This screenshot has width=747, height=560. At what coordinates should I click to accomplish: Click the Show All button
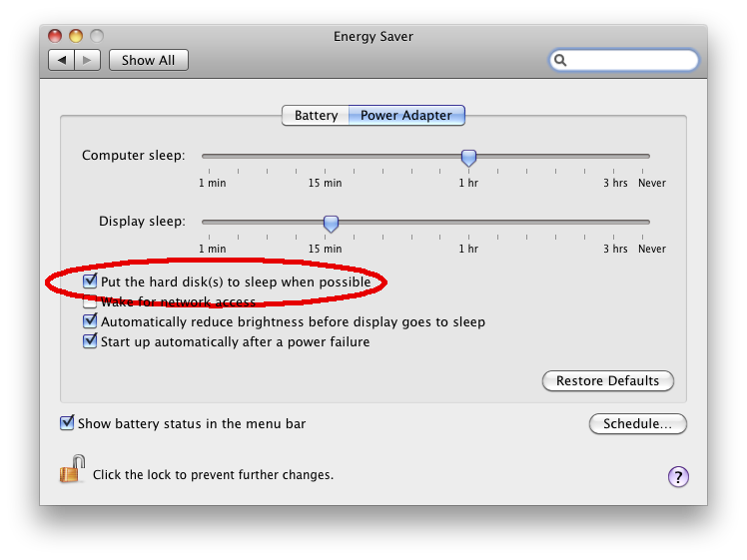[x=149, y=60]
